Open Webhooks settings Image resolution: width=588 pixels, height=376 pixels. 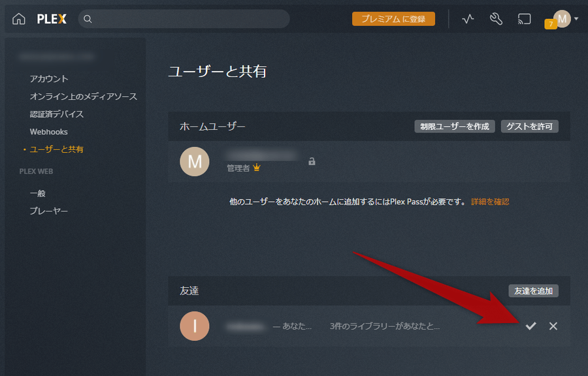[x=49, y=132]
